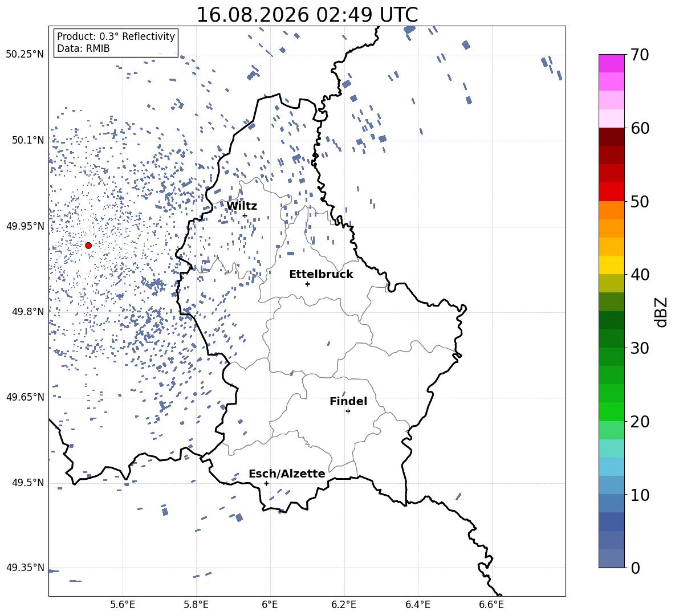
Task: Click the Esch/Alzette city label
Action: tap(287, 474)
